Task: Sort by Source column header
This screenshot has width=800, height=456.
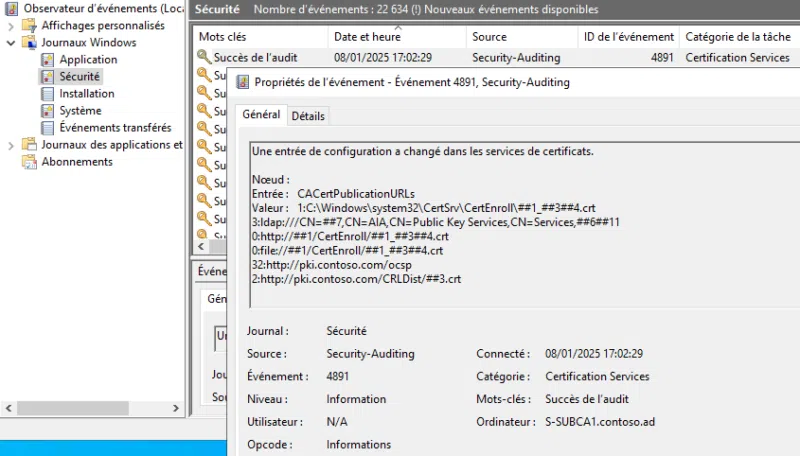Action: pyautogui.click(x=522, y=37)
